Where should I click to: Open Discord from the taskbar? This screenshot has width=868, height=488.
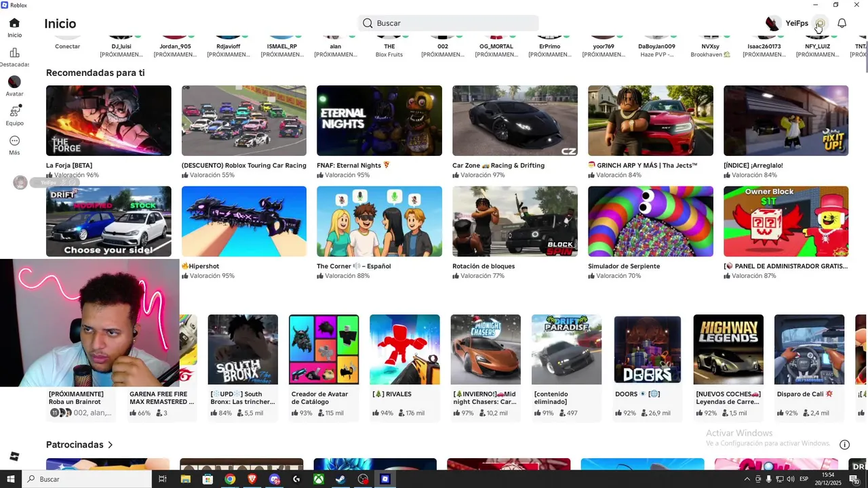pyautogui.click(x=274, y=479)
